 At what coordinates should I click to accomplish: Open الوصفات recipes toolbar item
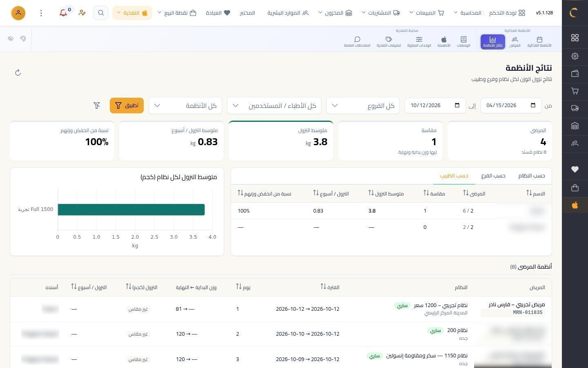(x=463, y=42)
